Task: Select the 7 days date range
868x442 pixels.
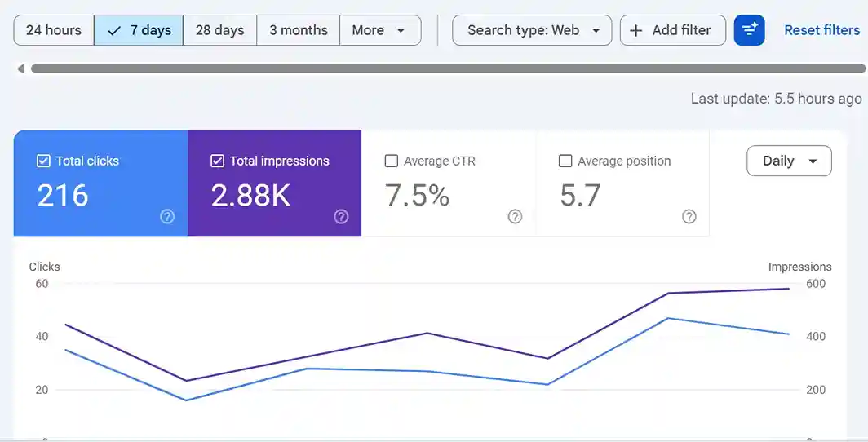Action: [139, 30]
